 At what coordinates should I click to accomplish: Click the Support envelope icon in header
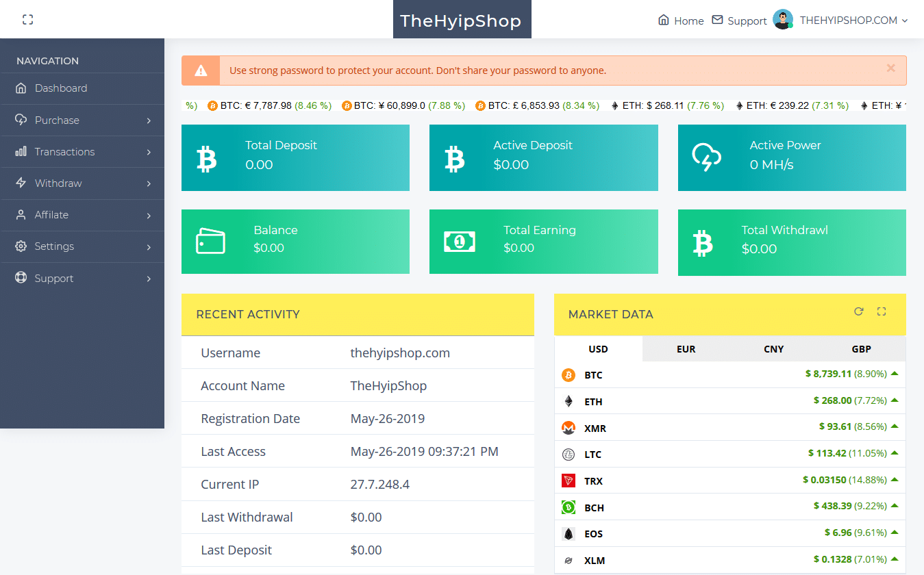coord(717,20)
